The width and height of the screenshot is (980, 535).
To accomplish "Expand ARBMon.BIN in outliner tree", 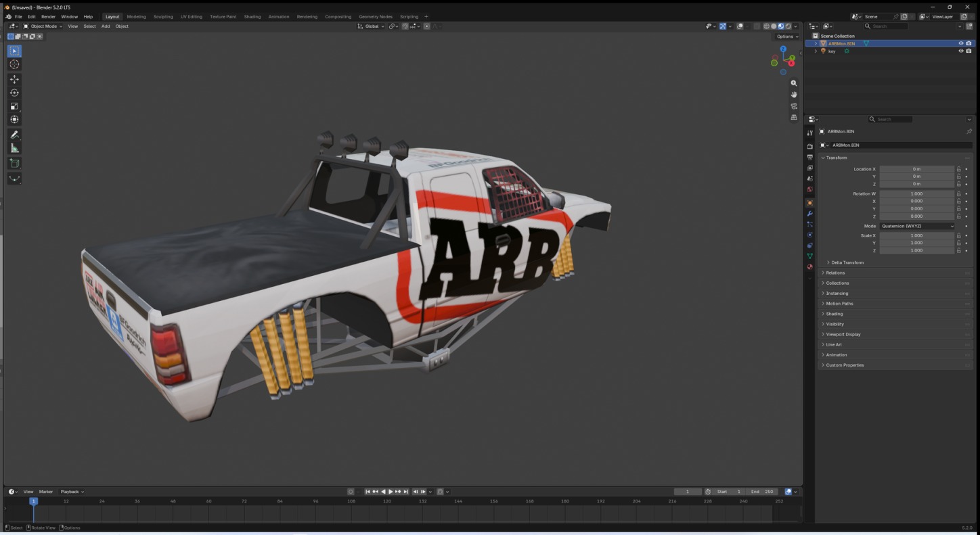I will click(x=816, y=43).
